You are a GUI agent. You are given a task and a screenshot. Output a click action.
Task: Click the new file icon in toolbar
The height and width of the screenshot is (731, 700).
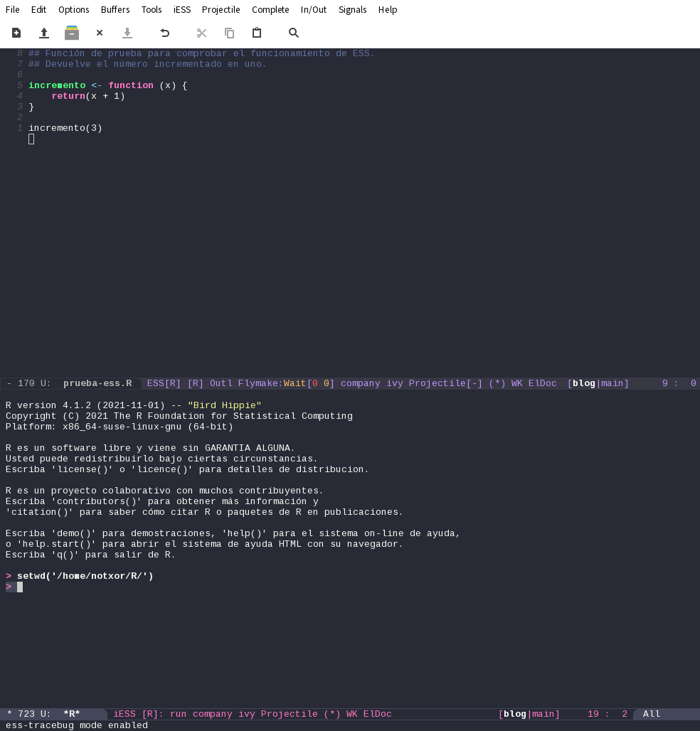click(16, 33)
